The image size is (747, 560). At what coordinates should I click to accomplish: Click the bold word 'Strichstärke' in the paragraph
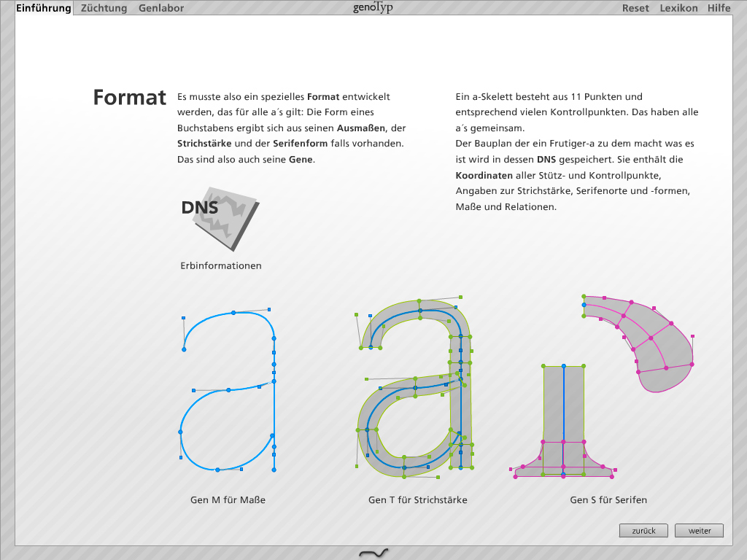pos(204,144)
